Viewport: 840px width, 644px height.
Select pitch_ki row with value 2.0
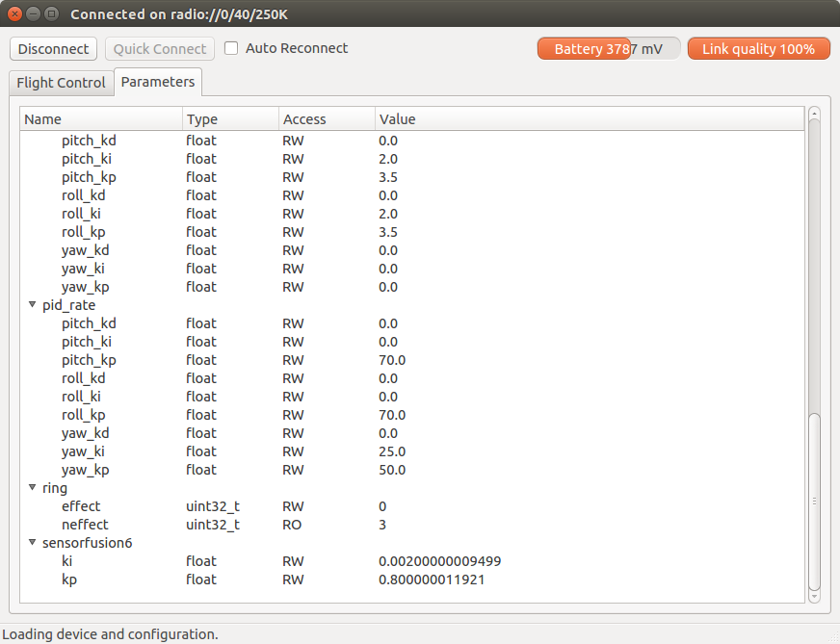[412, 159]
